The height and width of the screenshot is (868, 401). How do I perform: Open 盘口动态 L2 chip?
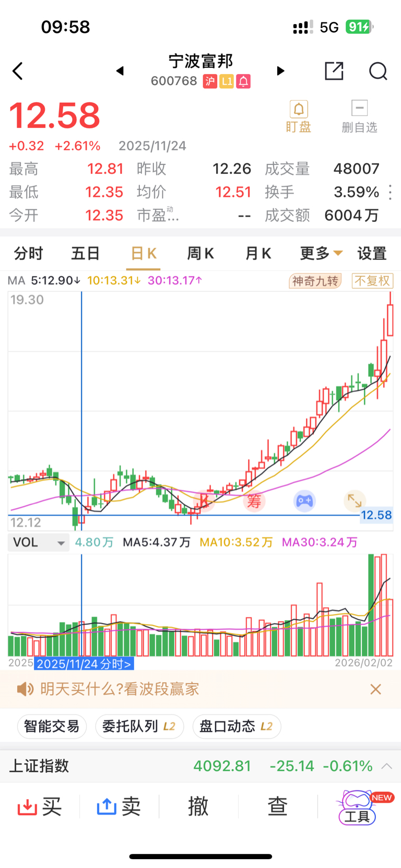tap(237, 727)
